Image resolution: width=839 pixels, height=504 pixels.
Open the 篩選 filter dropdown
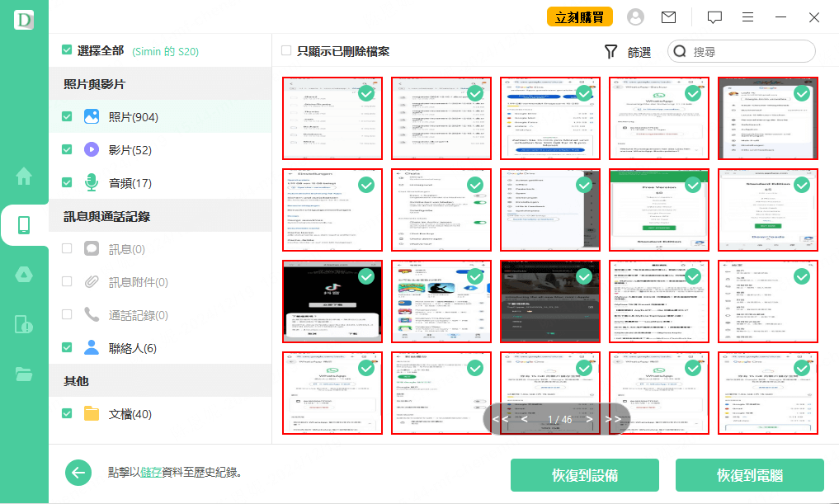628,52
